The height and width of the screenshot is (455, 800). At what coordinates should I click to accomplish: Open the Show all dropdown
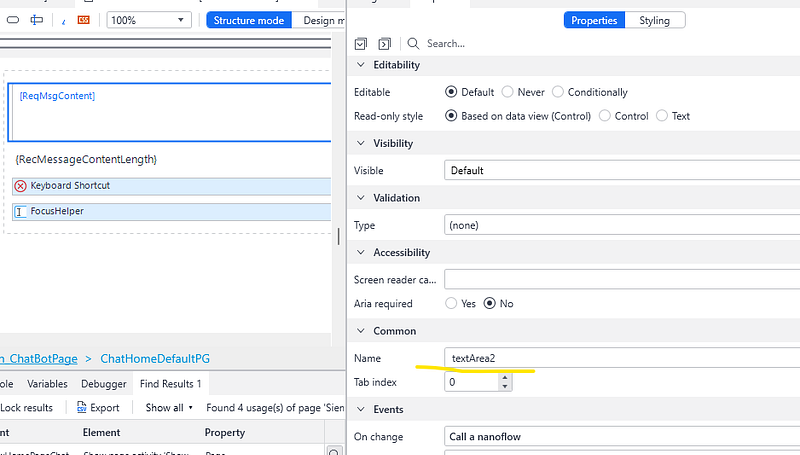(169, 408)
